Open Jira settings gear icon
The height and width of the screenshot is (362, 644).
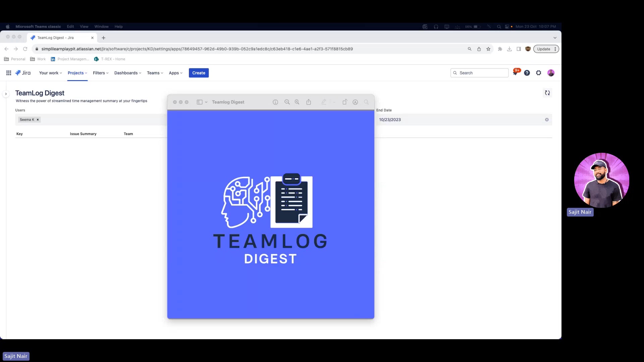tap(538, 73)
